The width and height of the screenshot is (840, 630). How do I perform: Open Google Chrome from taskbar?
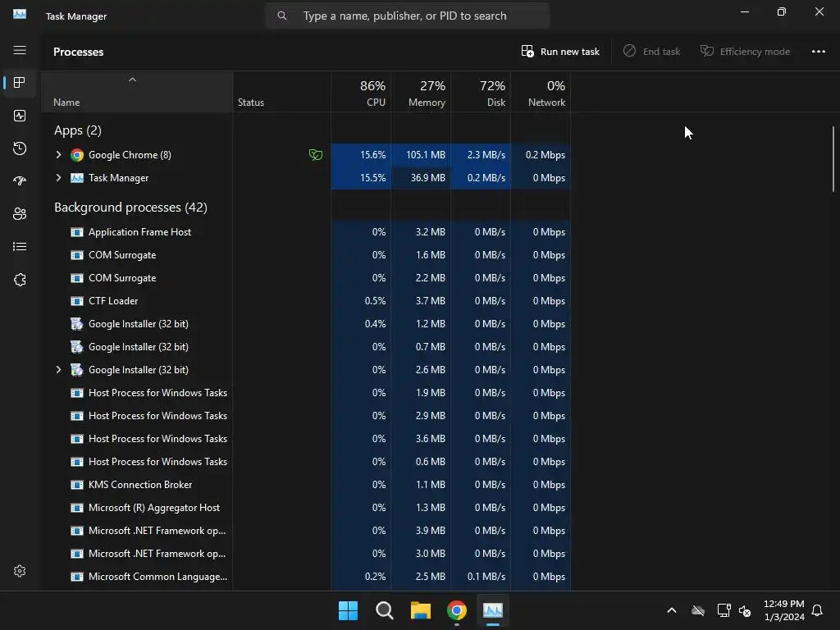[456, 610]
